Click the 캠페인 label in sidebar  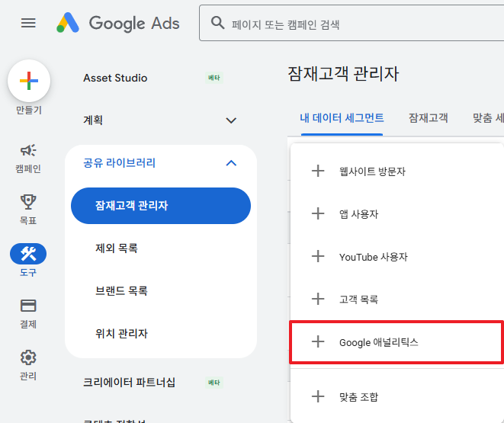pyautogui.click(x=28, y=168)
